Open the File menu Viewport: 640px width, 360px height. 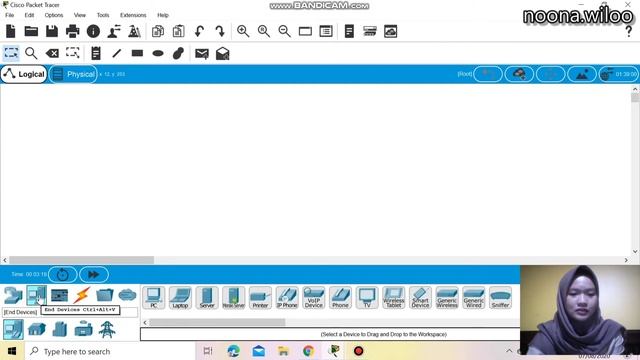10,15
